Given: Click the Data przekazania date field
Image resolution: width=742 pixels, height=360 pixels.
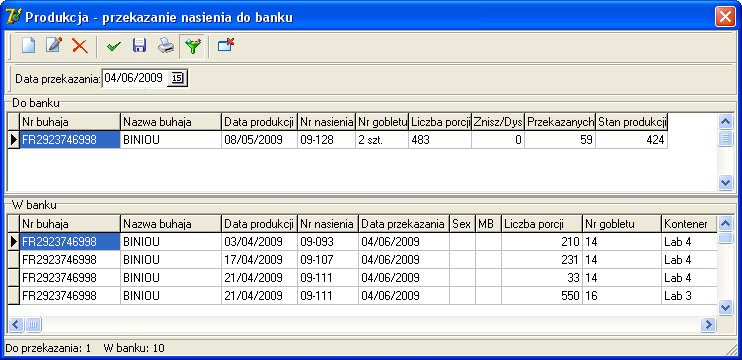Looking at the screenshot, I should tap(136, 78).
